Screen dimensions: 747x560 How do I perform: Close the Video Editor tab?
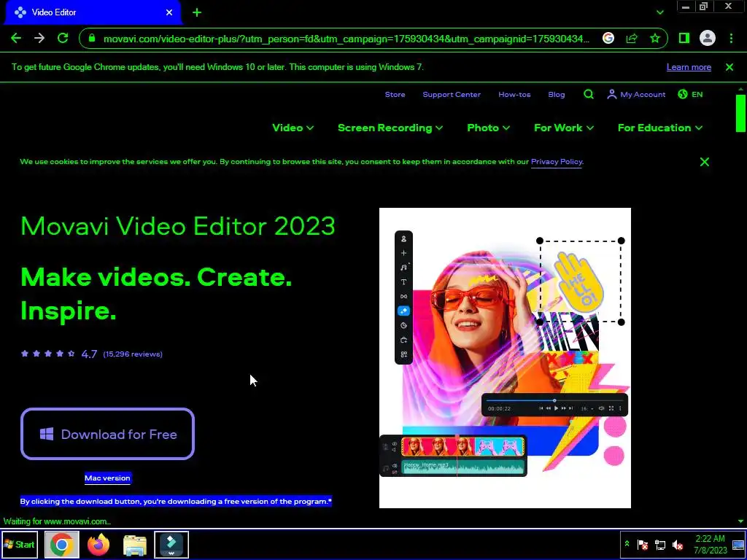pos(169,12)
